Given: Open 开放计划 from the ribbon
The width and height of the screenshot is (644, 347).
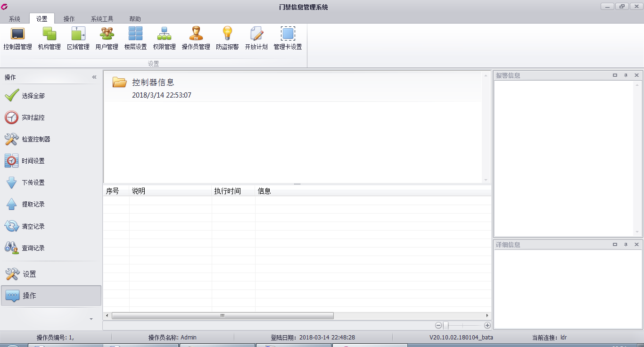Looking at the screenshot, I should 256,39.
